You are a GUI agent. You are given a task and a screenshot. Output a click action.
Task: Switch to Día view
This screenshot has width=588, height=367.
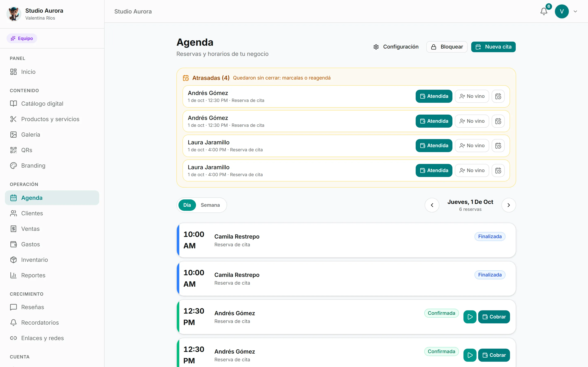point(187,205)
